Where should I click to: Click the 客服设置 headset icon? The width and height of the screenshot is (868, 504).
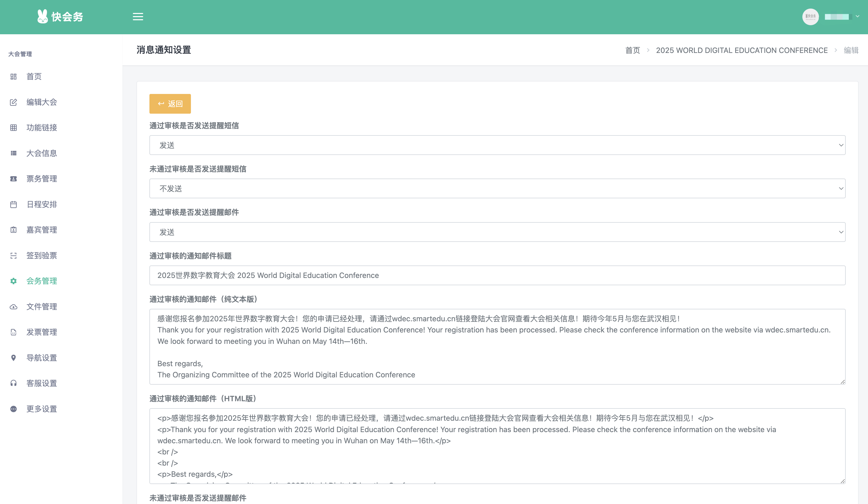pyautogui.click(x=13, y=383)
